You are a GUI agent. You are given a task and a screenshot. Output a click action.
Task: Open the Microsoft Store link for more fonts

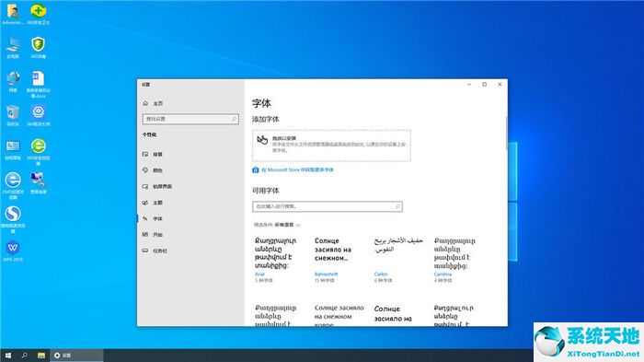click(298, 169)
